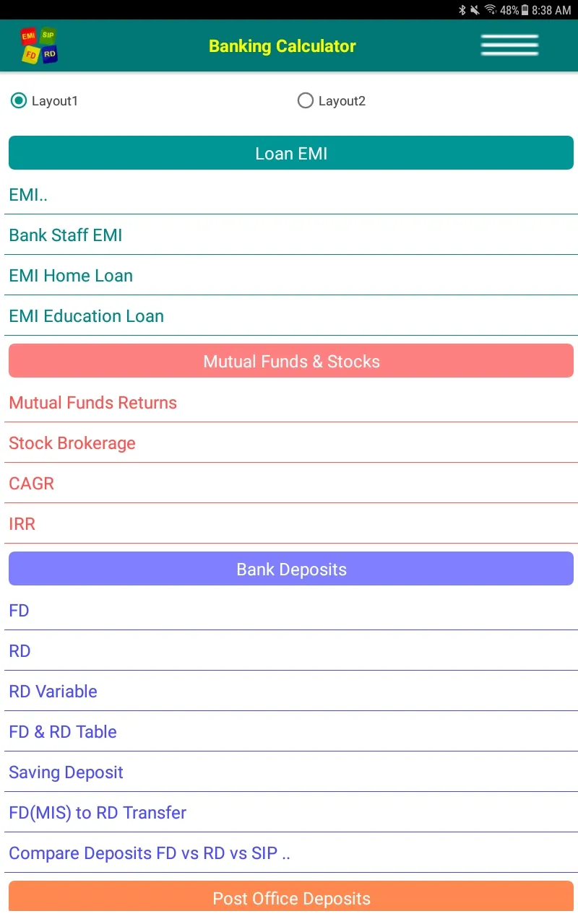The image size is (578, 924).
Task: Expand the Loan EMI section
Action: tap(290, 152)
